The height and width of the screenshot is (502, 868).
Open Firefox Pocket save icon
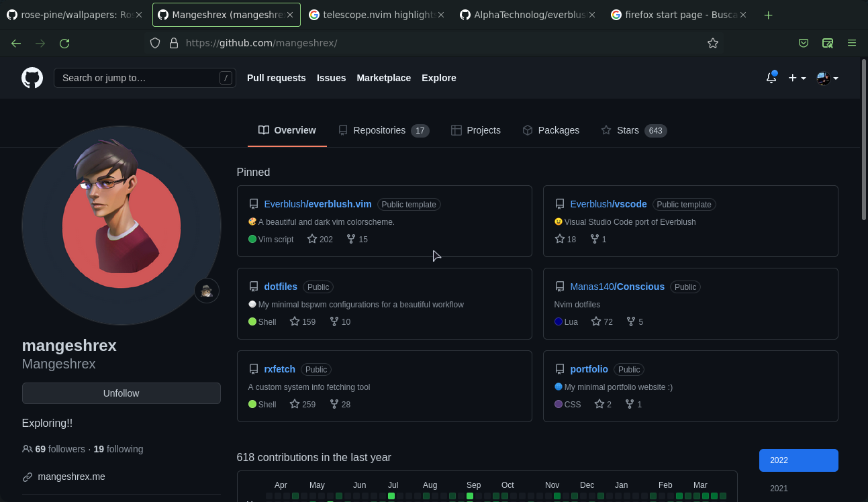(x=804, y=43)
